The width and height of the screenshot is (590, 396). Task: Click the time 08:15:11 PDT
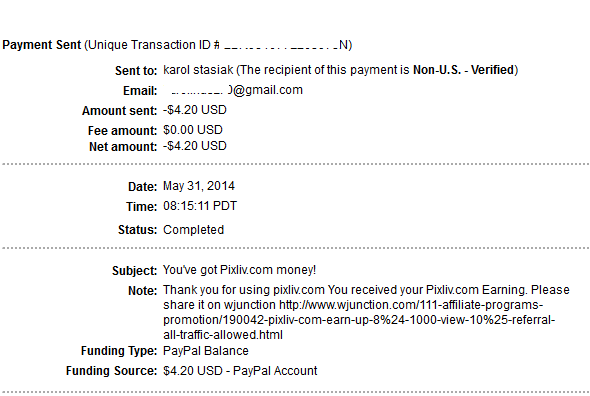[x=200, y=206]
